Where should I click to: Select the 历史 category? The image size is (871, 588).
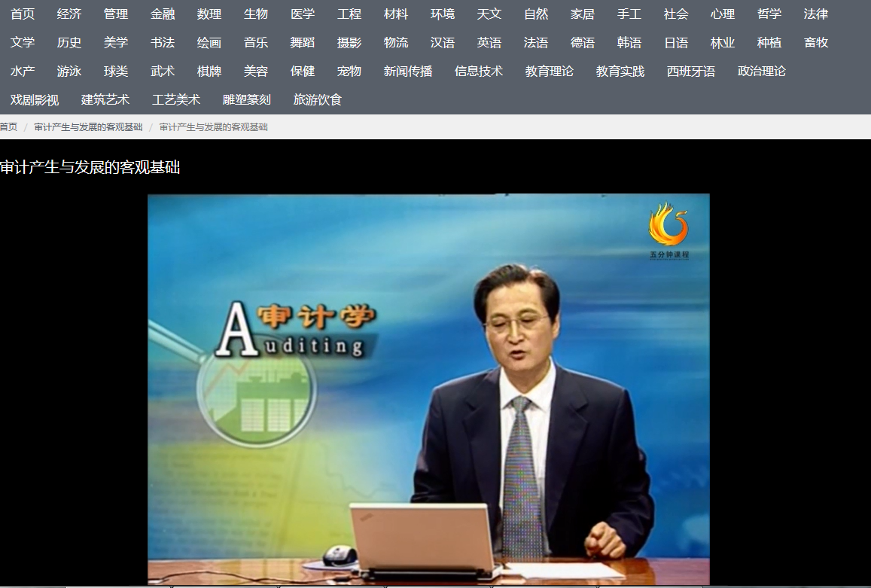pyautogui.click(x=69, y=43)
